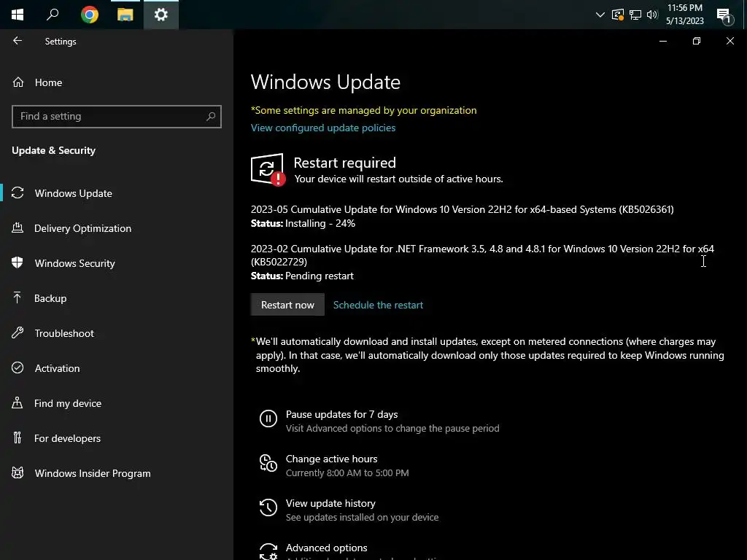Open For developers settings
747x560 pixels.
pos(67,438)
